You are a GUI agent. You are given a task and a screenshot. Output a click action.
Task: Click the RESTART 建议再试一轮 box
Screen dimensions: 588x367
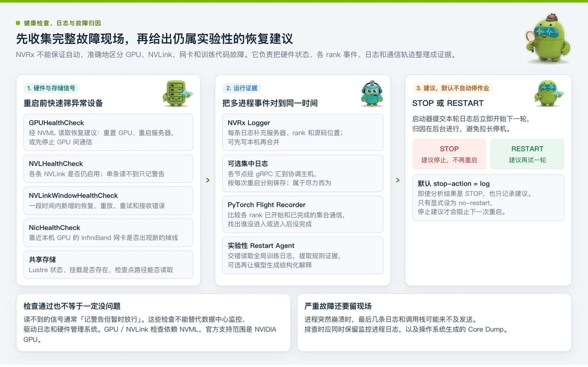click(527, 154)
